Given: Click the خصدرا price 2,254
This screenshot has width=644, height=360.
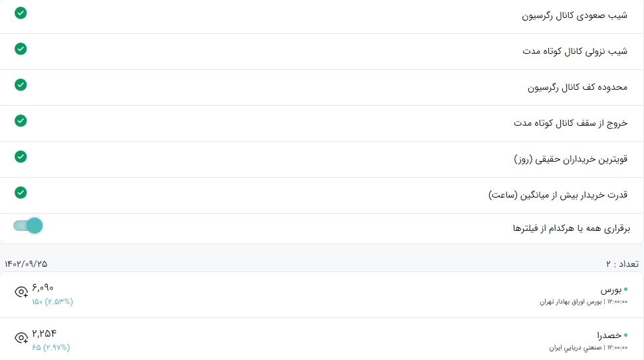Looking at the screenshot, I should click(x=44, y=333).
